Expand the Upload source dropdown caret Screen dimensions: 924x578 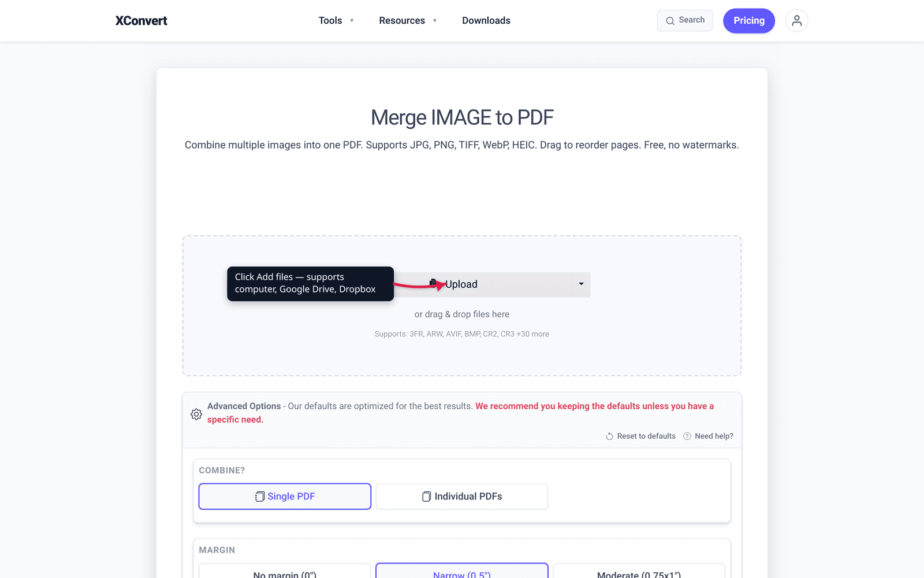[x=581, y=284]
